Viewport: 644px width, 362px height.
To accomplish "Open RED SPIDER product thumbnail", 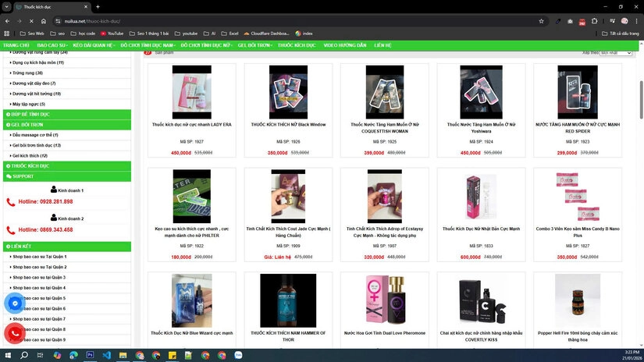I will [578, 92].
